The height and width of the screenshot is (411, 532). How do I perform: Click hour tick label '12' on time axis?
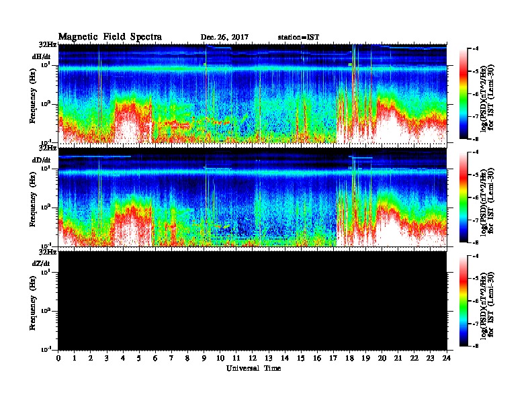point(253,359)
